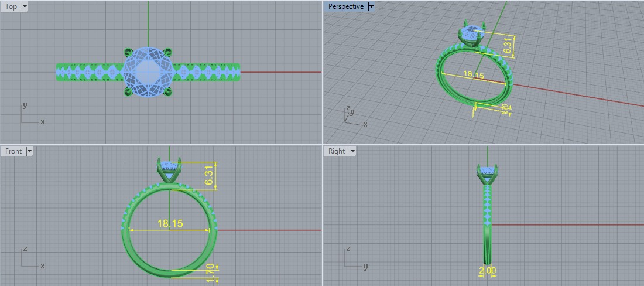Click the 2.00 dimension in Right view

click(488, 270)
